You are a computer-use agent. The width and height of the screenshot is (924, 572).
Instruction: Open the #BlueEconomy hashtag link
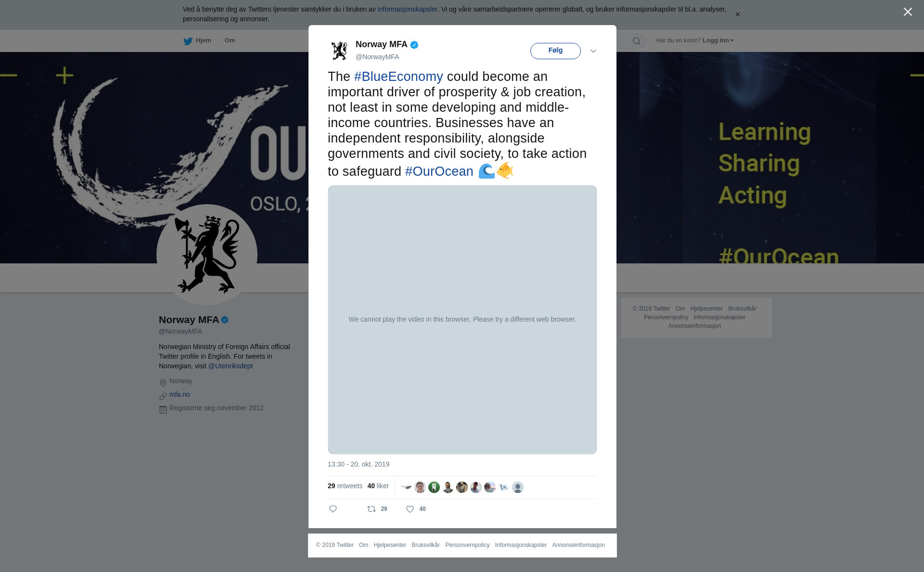(398, 77)
